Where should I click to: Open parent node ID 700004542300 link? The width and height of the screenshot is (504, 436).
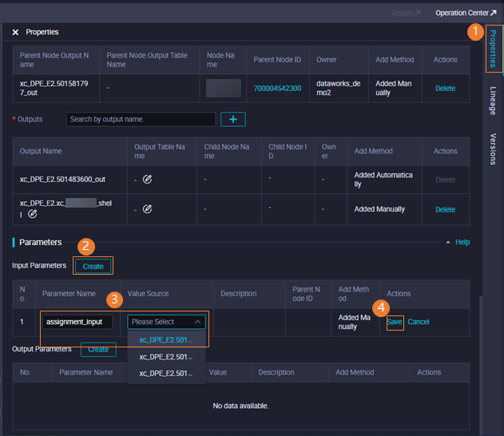[x=277, y=88]
